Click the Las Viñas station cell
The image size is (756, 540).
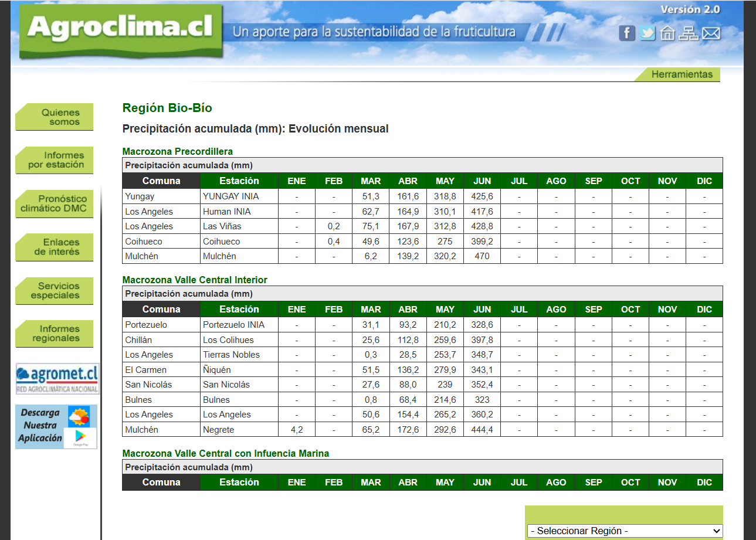click(x=239, y=226)
